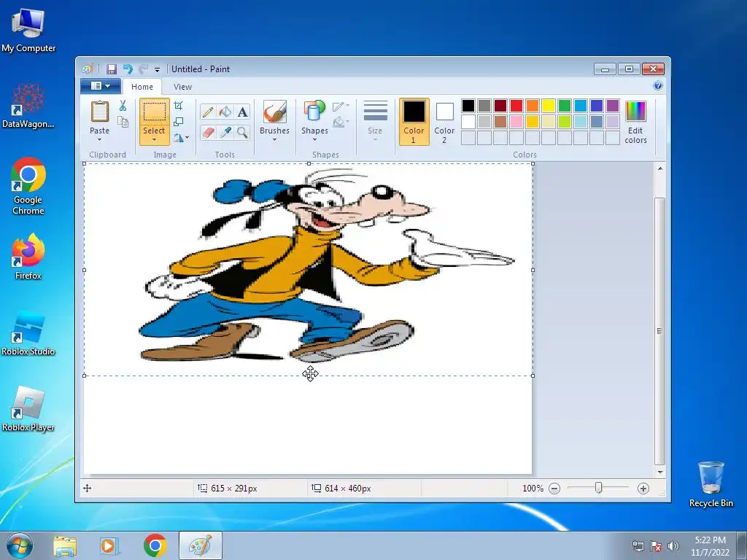Click the 100% zoom level text
Screen dimensions: 747x560
[x=533, y=489]
